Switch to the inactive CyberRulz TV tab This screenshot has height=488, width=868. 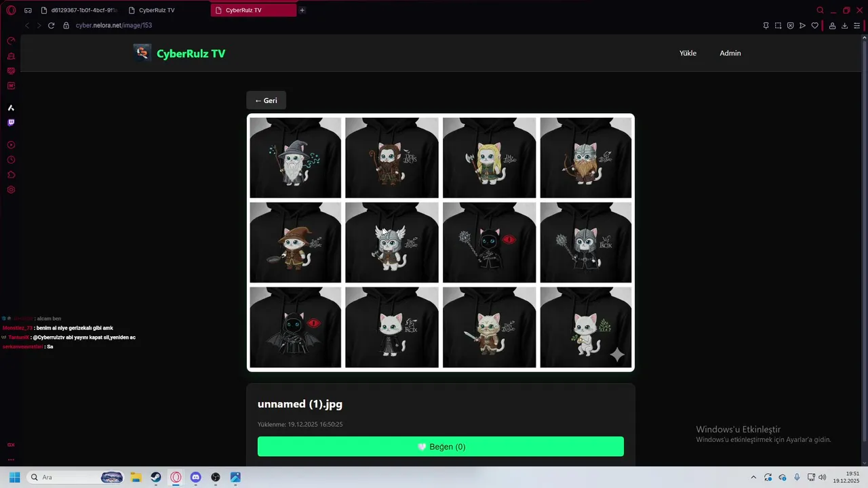pyautogui.click(x=166, y=10)
